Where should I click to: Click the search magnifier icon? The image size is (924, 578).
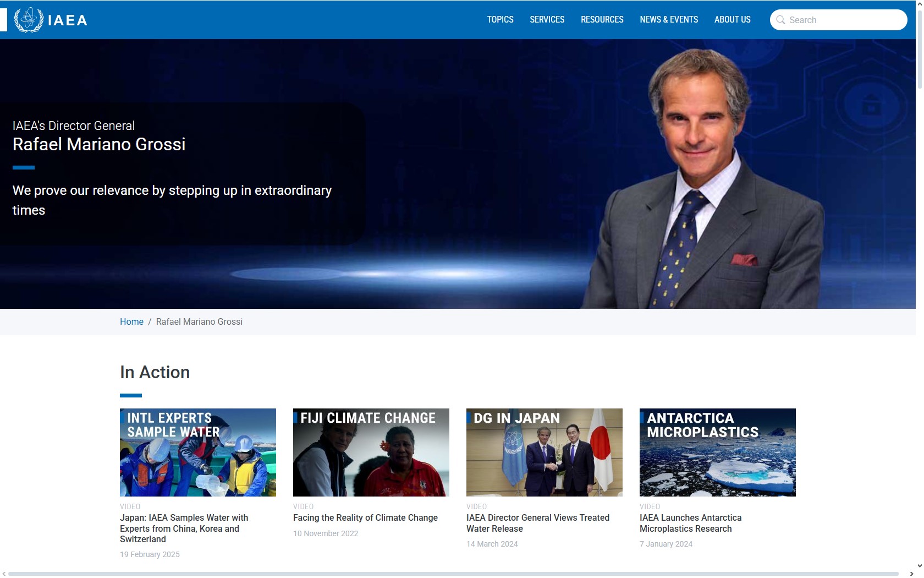coord(780,20)
